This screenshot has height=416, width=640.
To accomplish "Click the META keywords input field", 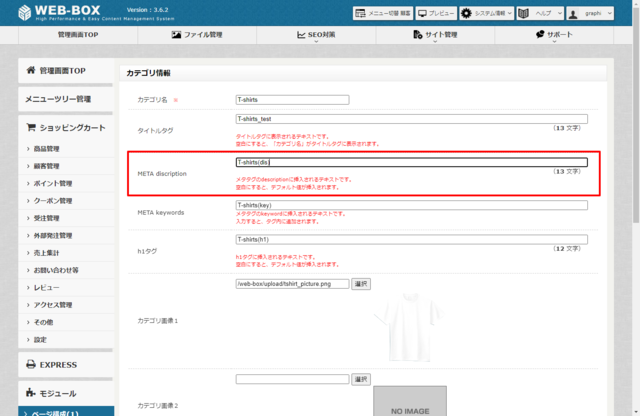I will click(411, 205).
